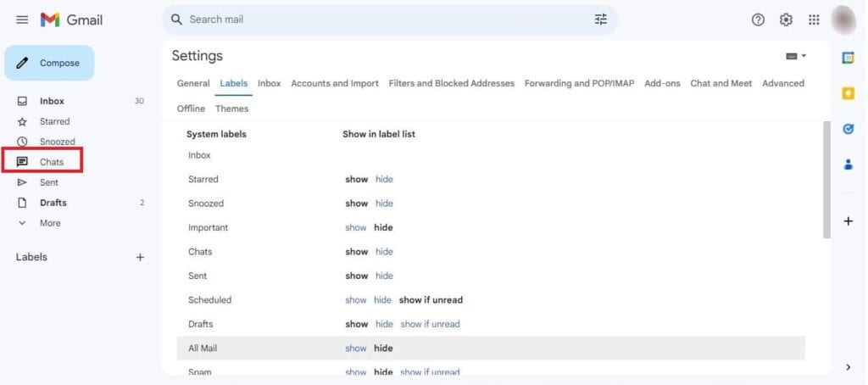Click the Search mail input field
Image resolution: width=868 pixels, height=385 pixels.
click(x=381, y=20)
